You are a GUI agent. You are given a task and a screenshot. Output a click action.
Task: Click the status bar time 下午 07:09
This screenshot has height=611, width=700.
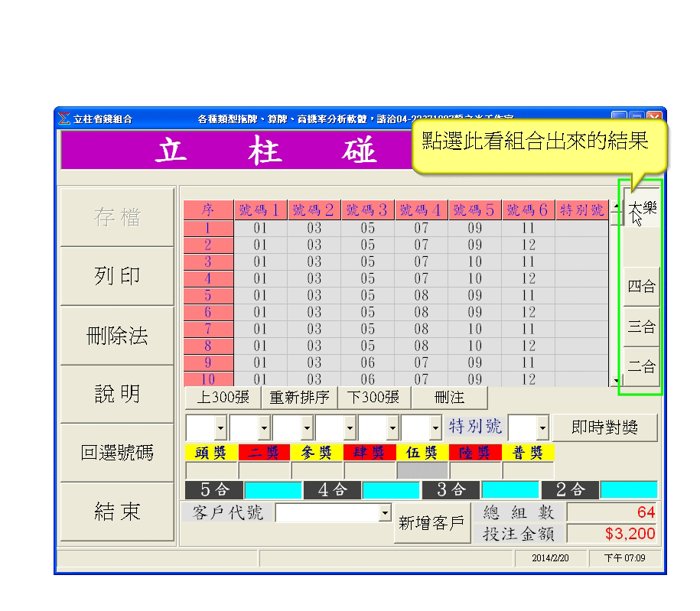pyautogui.click(x=624, y=558)
